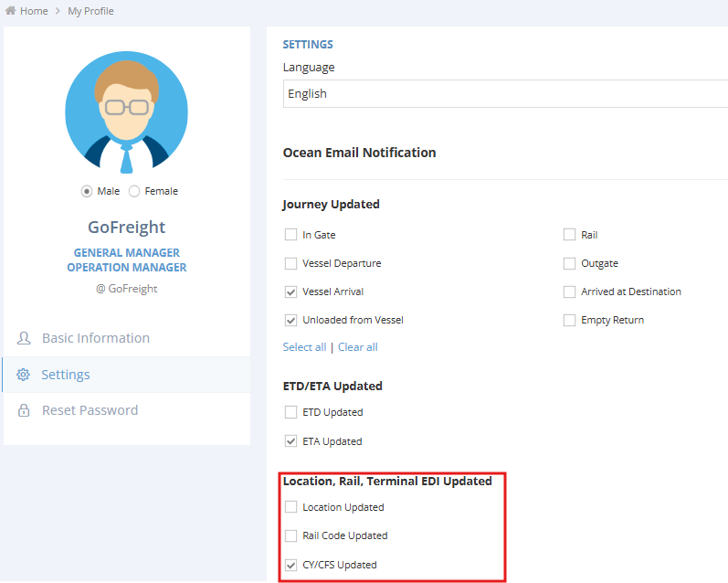The image size is (728, 583).
Task: Tick the Empty Return checkbox
Action: [569, 321]
